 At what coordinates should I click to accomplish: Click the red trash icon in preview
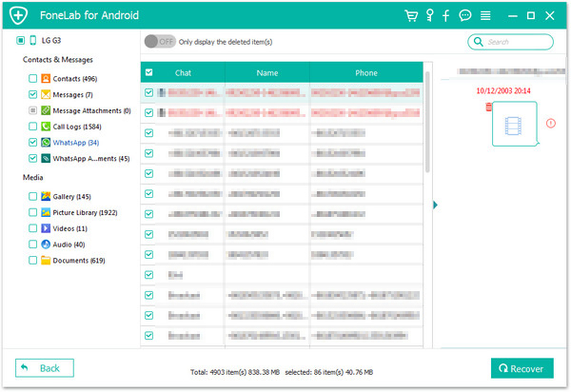(x=489, y=107)
